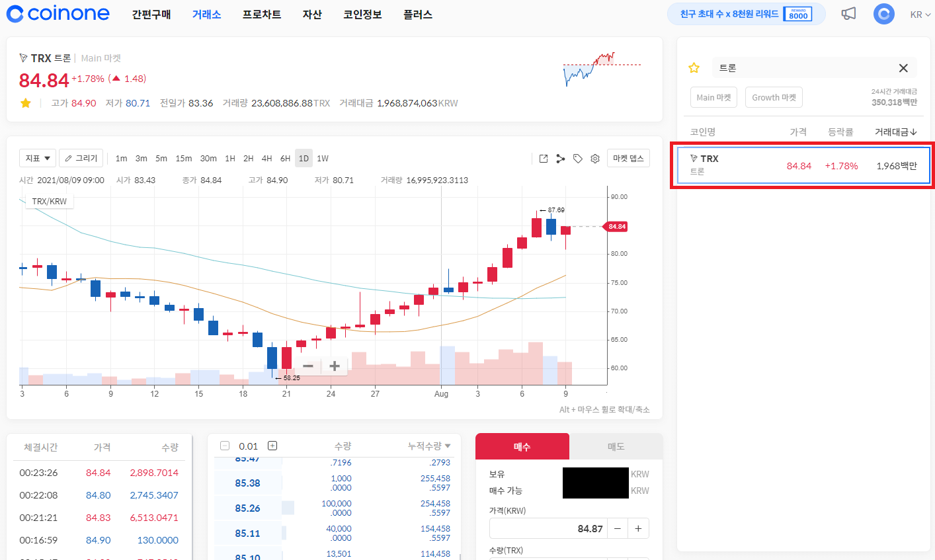The height and width of the screenshot is (560, 935).
Task: Open the KR language dropdown
Action: pyautogui.click(x=920, y=15)
